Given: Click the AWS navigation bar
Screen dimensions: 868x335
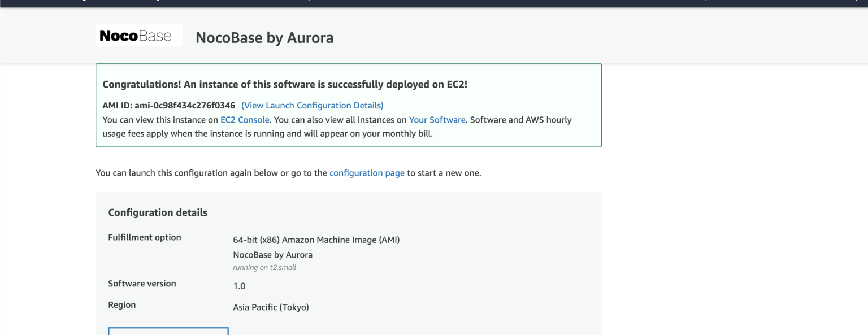Looking at the screenshot, I should (x=434, y=4).
